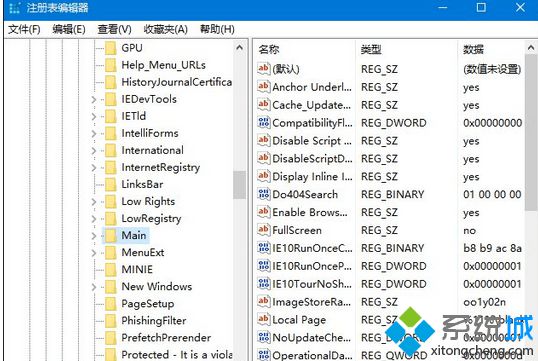Click the string icon of FullScreen value
This screenshot has height=361, width=538.
coord(264,230)
